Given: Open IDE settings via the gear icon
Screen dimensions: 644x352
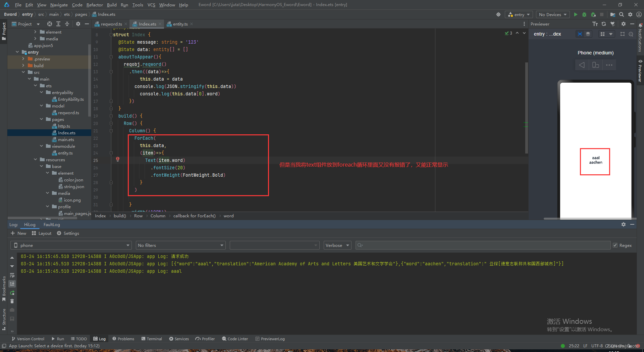Looking at the screenshot, I should pos(630,14).
